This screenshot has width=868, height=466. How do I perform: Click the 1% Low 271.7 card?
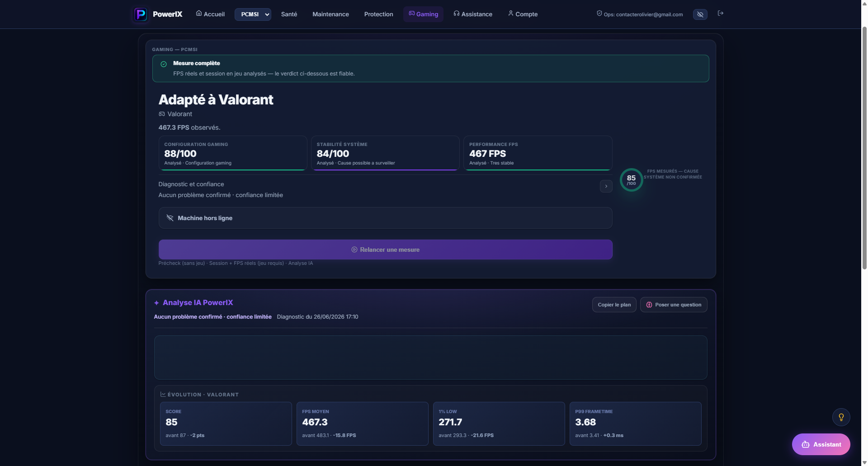(499, 424)
